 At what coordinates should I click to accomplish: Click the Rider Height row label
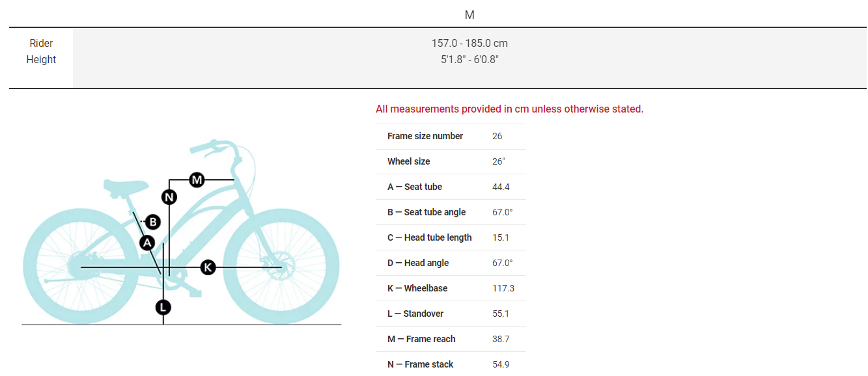coord(41,51)
